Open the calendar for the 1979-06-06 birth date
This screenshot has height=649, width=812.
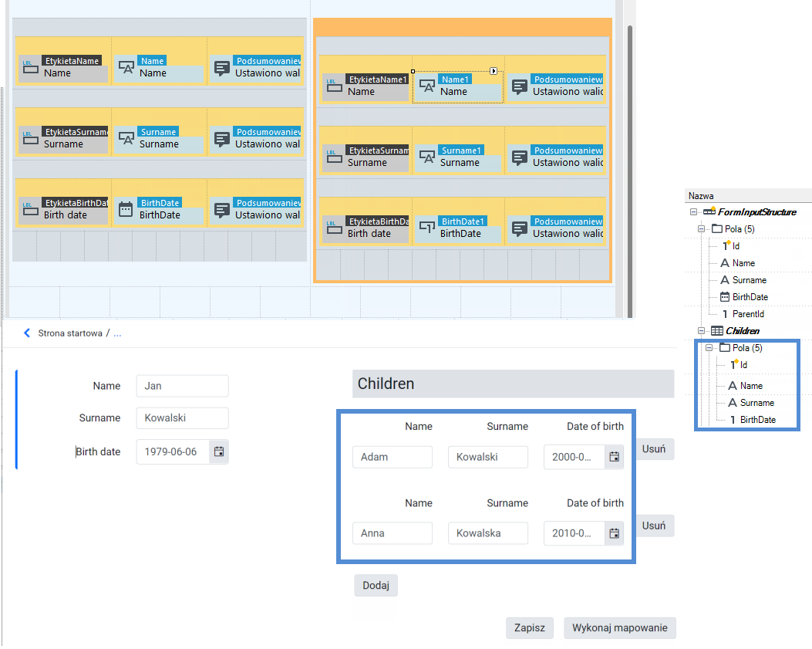tap(219, 451)
